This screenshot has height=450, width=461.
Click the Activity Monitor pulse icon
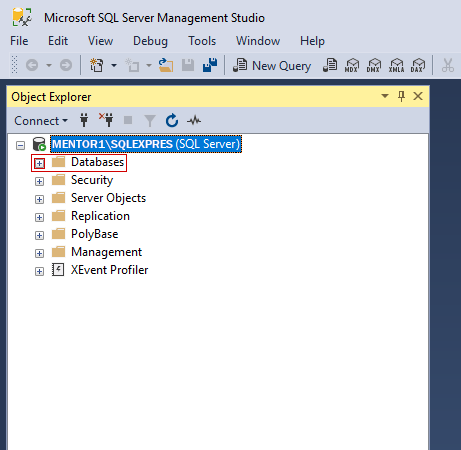click(194, 120)
